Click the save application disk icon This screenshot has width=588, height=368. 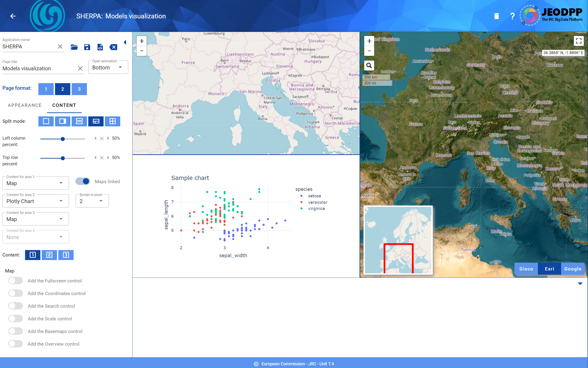(x=87, y=47)
